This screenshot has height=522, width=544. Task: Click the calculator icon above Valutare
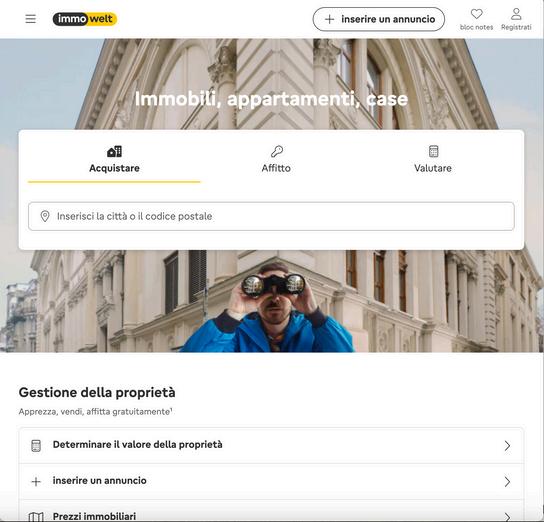point(433,152)
